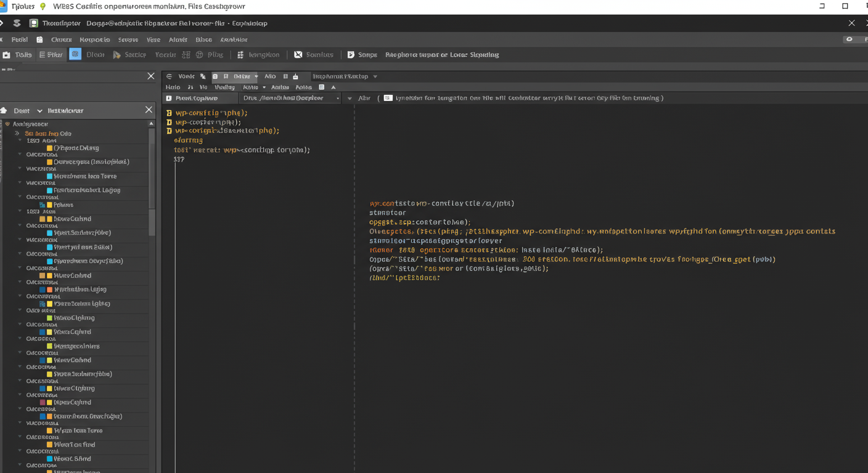Click the camera icon at the toolbar's left end
The width and height of the screenshot is (868, 473).
pos(7,55)
